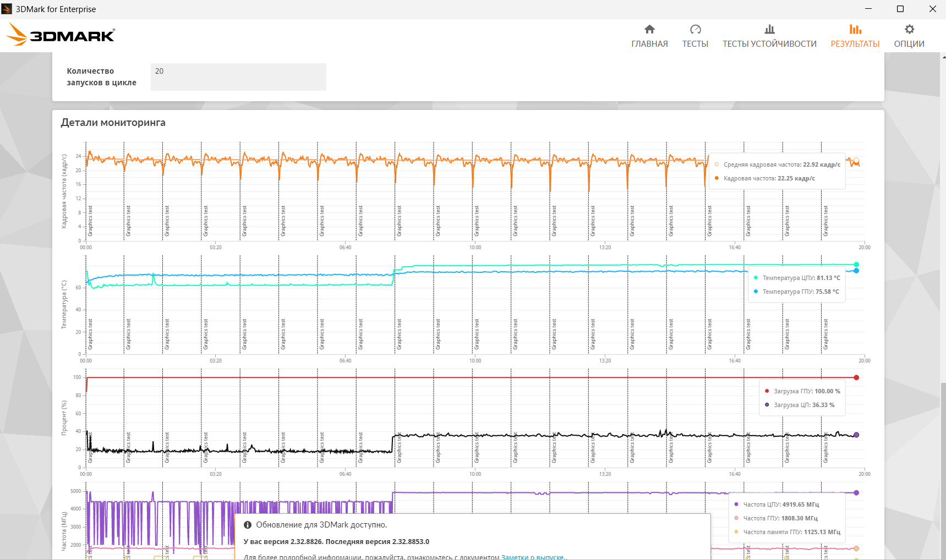This screenshot has height=560, width=946.
Task: Click the GPU load red endpoint marker
Action: [856, 377]
